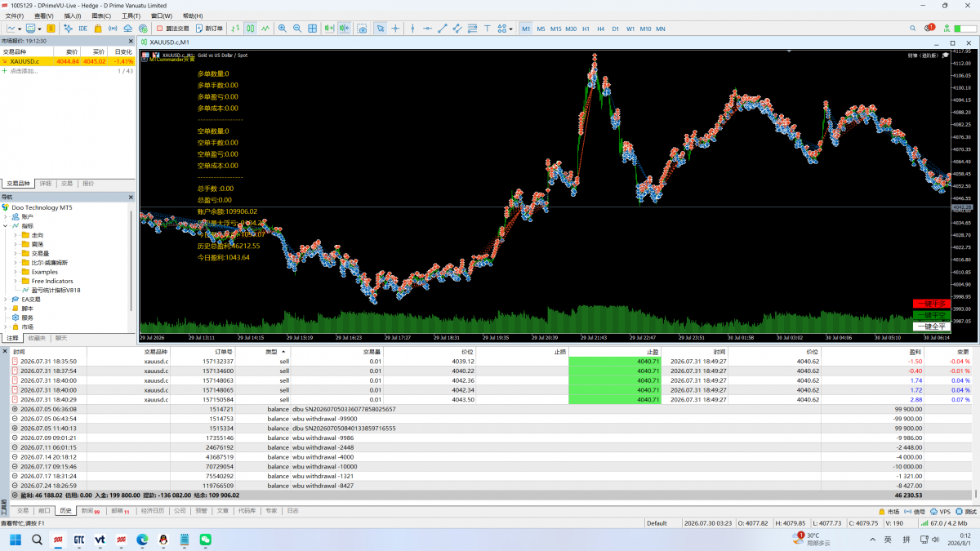Screen dimensions: 980x551
Task: Open the 插入(I) menu
Action: pos(72,16)
